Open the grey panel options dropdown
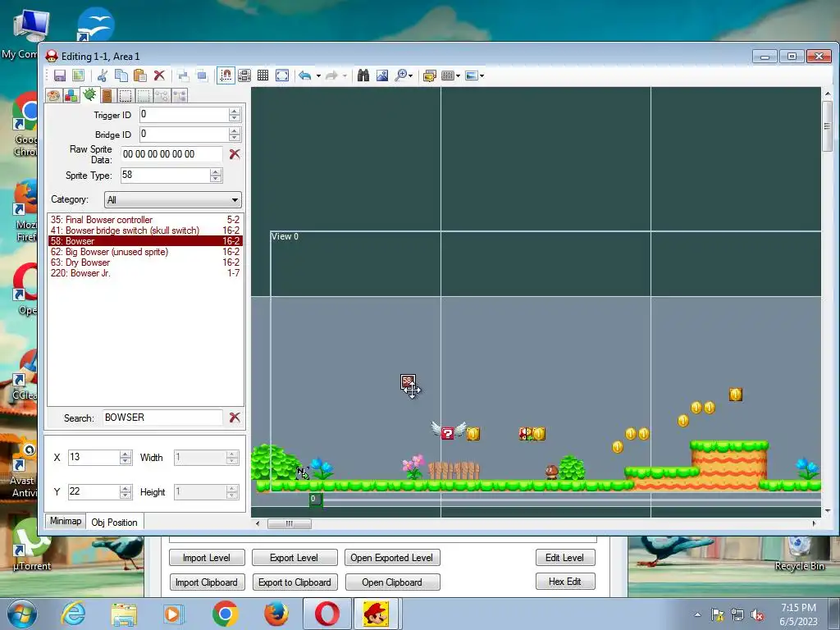Viewport: 840px width, 630px height. tap(451, 75)
